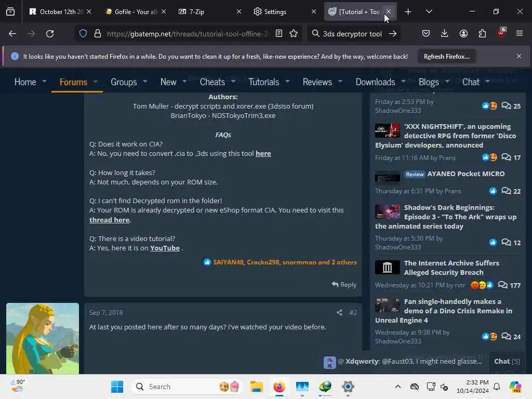Open the tracking protection shield icon
The width and height of the screenshot is (532, 399).
tap(83, 34)
